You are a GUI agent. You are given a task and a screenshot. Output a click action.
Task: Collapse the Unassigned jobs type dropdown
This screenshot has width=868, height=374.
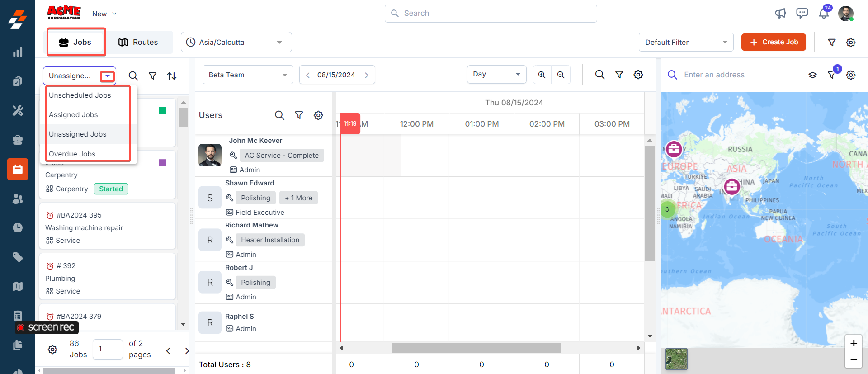coord(108,76)
